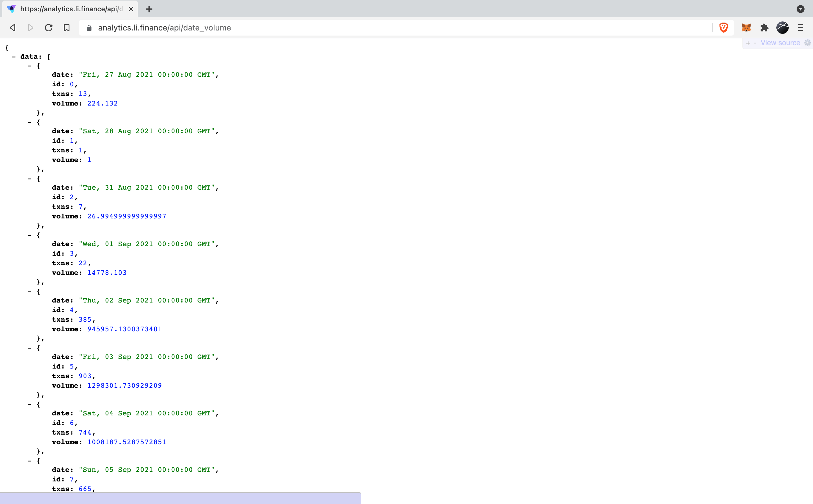Click the browser back arrow
The image size is (813, 504).
tap(13, 28)
